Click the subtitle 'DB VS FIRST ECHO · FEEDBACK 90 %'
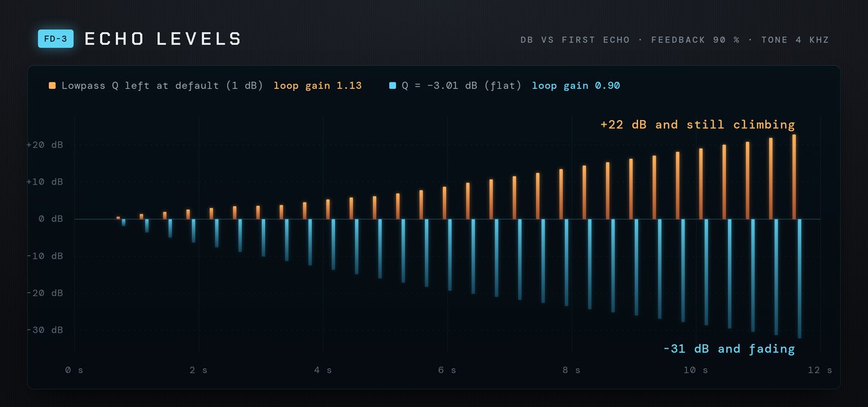The height and width of the screenshot is (407, 868). click(x=630, y=40)
